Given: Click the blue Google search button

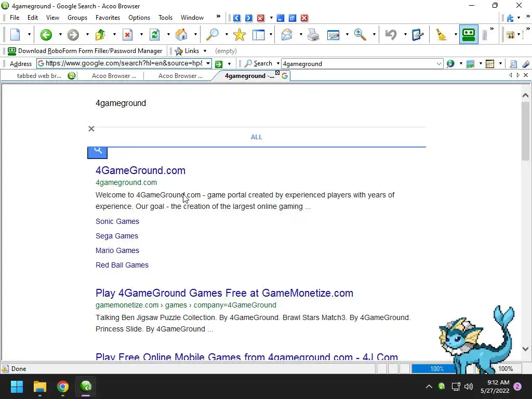Looking at the screenshot, I should 97,153.
